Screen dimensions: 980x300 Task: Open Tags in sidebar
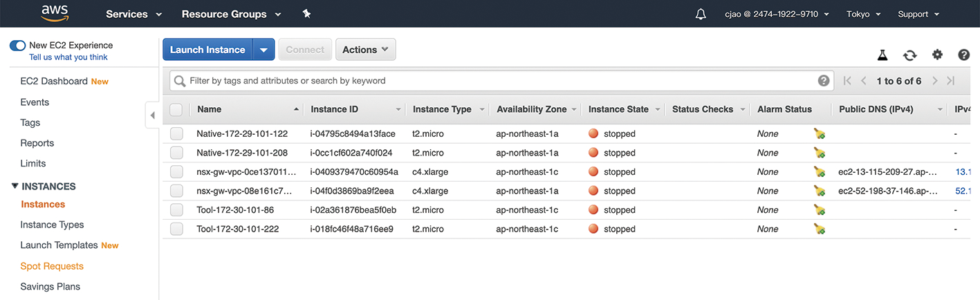click(30, 122)
